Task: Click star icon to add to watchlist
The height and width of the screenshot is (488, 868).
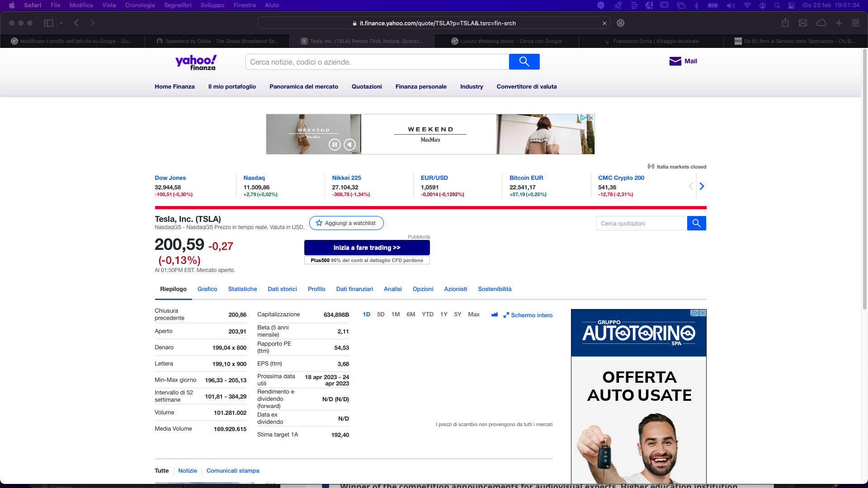Action: coord(319,223)
